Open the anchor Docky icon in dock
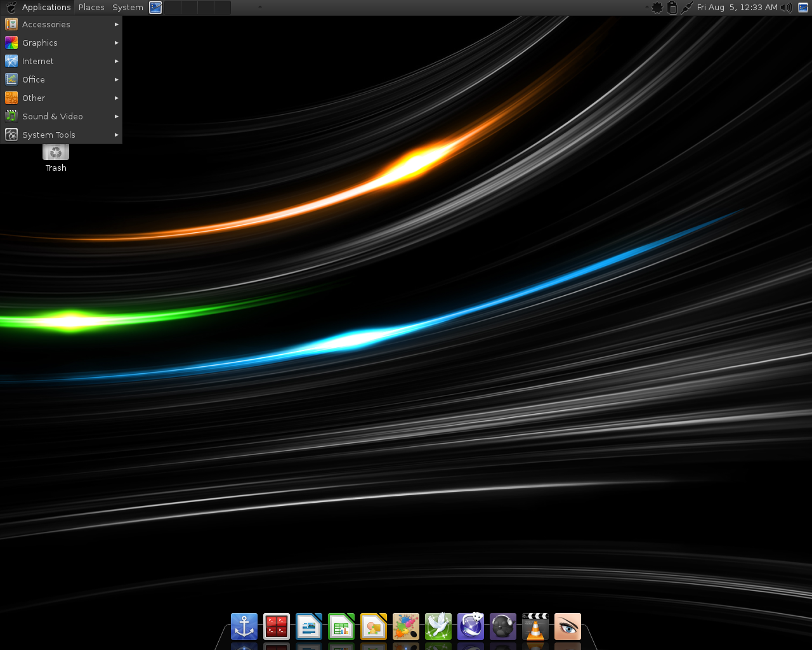812x650 pixels. [x=244, y=627]
